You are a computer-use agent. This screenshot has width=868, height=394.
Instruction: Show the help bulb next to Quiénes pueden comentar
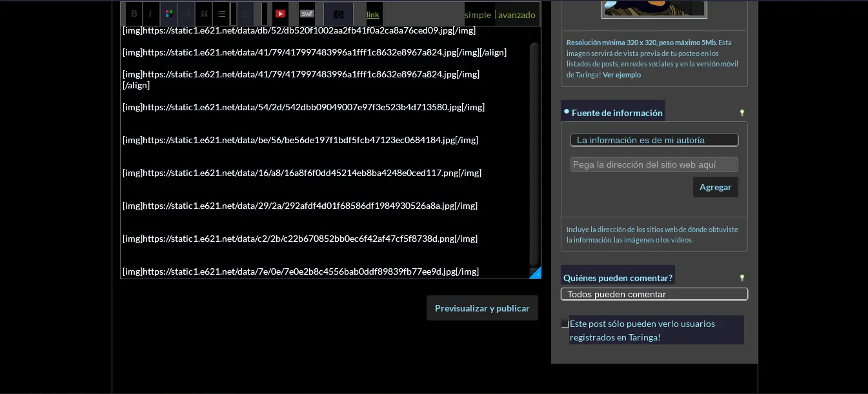point(742,278)
